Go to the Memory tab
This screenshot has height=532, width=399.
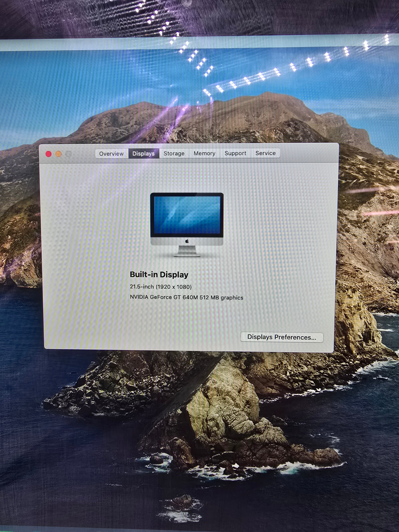[x=204, y=153]
